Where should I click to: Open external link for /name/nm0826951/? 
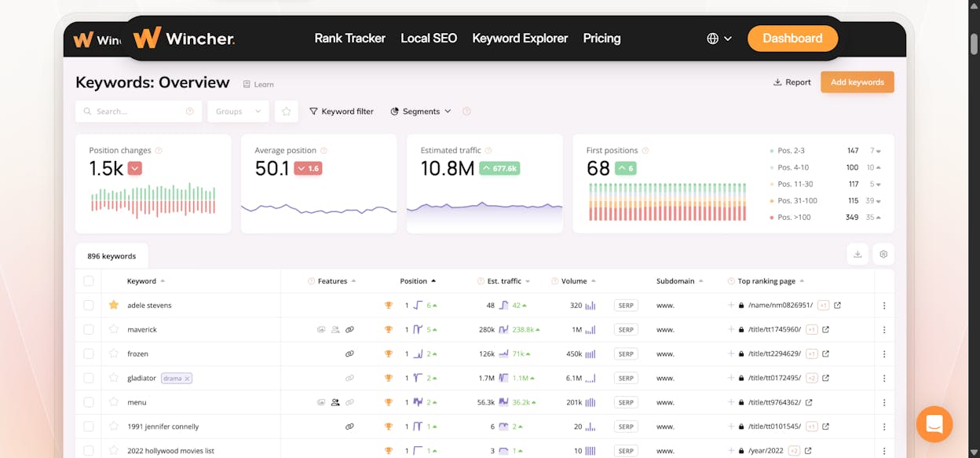837,306
